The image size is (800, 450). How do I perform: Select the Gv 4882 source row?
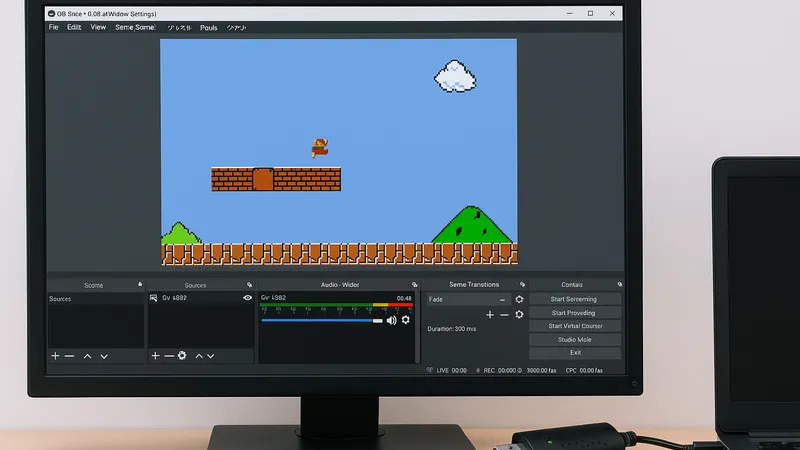pyautogui.click(x=201, y=298)
